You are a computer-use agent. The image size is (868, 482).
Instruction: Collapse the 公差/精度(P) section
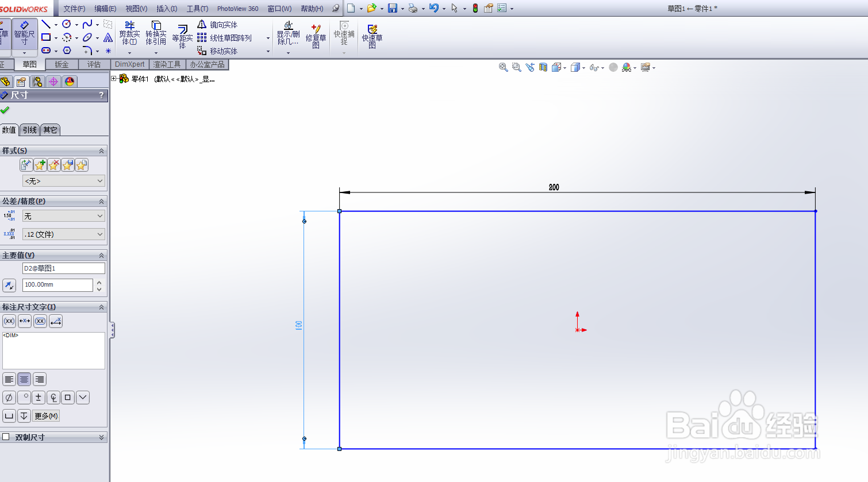[101, 201]
